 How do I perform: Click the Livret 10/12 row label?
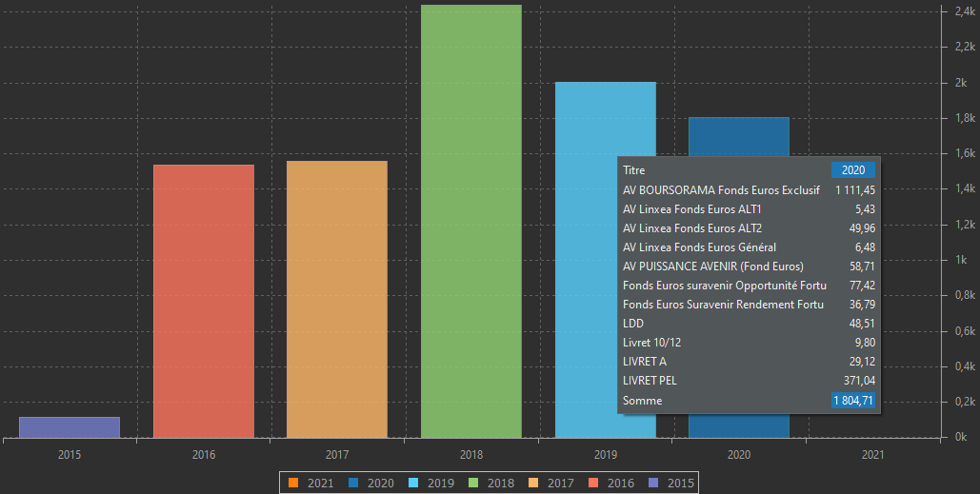pos(651,343)
